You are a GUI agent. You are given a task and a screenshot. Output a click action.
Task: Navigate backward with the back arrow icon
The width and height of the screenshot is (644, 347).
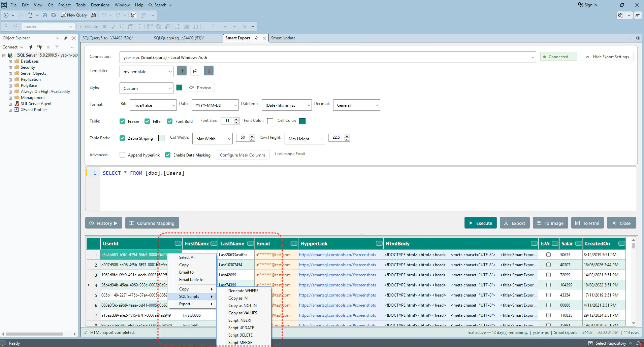coord(6,15)
